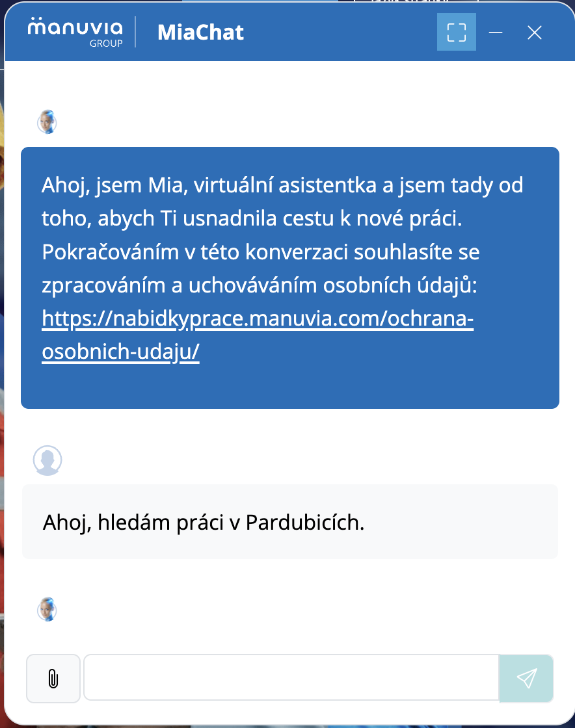Attach a file using the paperclip icon
Image resolution: width=575 pixels, height=728 pixels.
(x=53, y=678)
